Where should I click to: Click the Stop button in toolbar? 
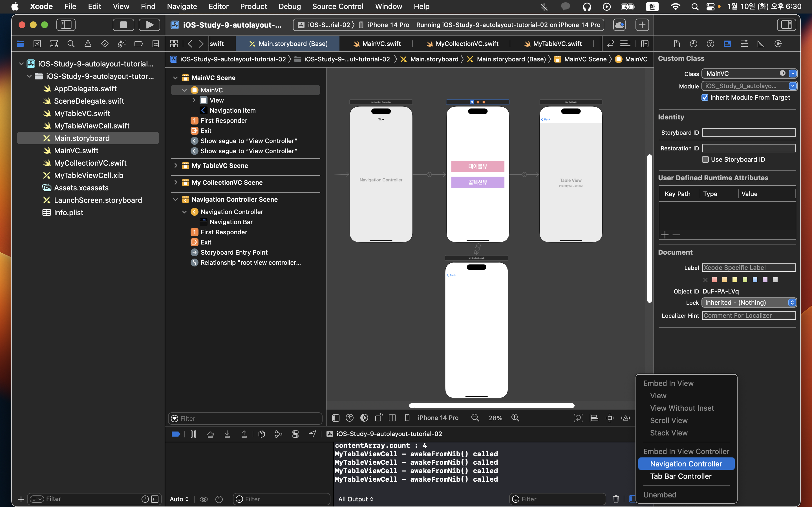pos(123,25)
